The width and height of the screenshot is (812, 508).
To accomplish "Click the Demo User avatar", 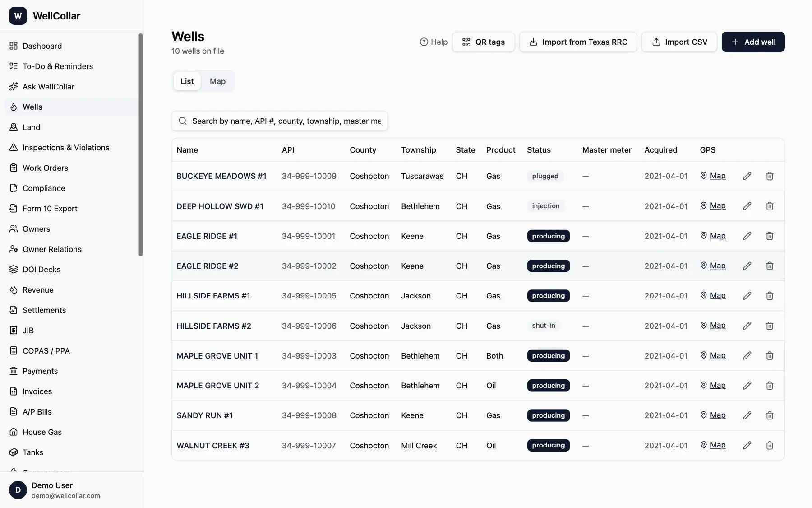I will pyautogui.click(x=18, y=490).
